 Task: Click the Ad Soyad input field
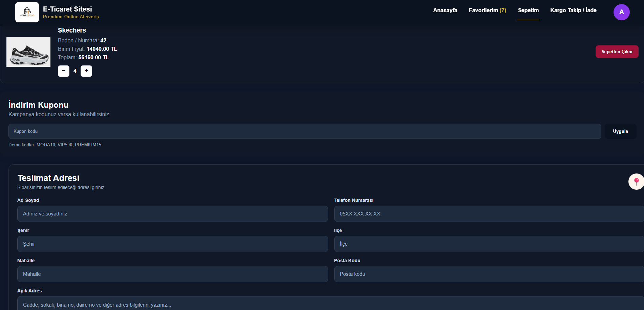(x=173, y=214)
